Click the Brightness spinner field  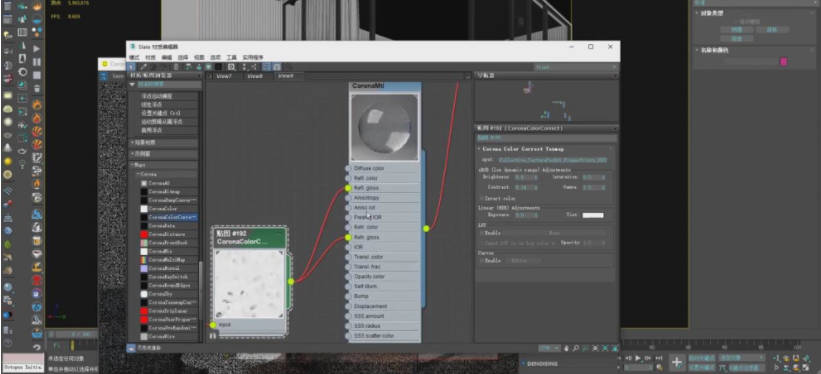(x=526, y=177)
